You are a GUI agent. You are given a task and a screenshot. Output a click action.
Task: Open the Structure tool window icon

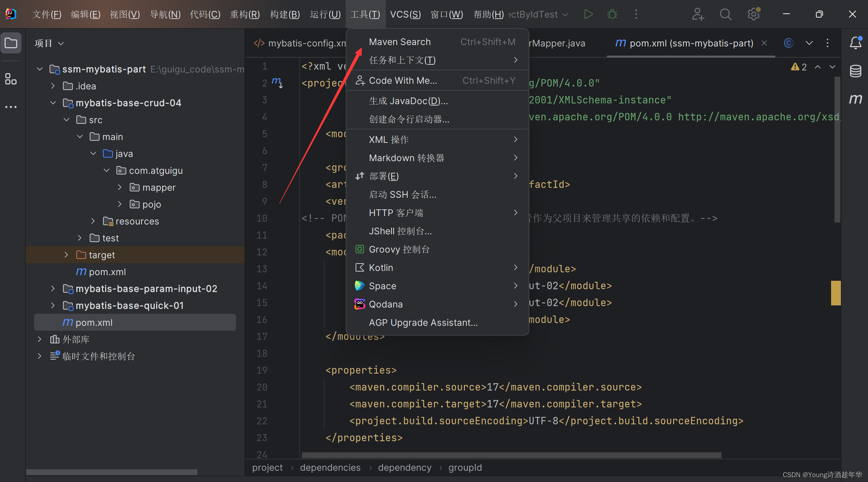tap(11, 79)
